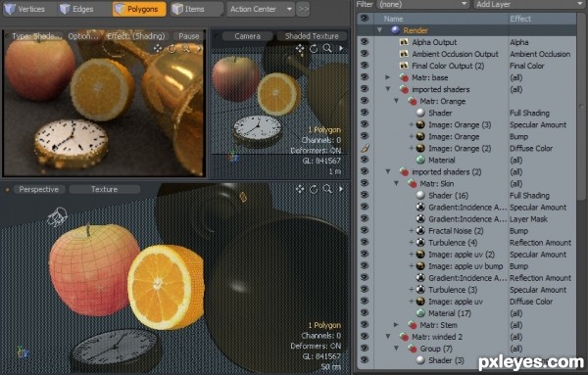Click the Render sphere icon
The height and width of the screenshot is (375, 588).
point(395,30)
